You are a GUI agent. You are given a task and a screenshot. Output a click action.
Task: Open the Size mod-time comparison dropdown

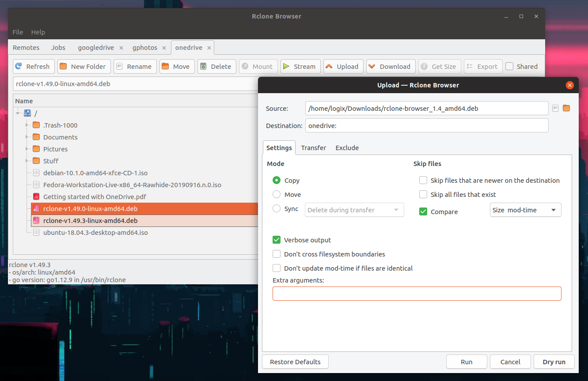(525, 210)
